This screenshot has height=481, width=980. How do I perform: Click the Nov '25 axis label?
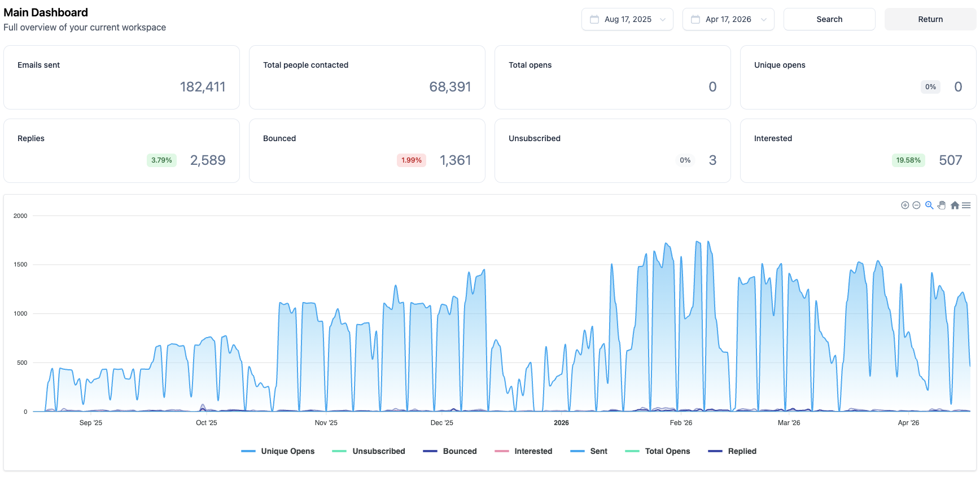click(x=326, y=423)
